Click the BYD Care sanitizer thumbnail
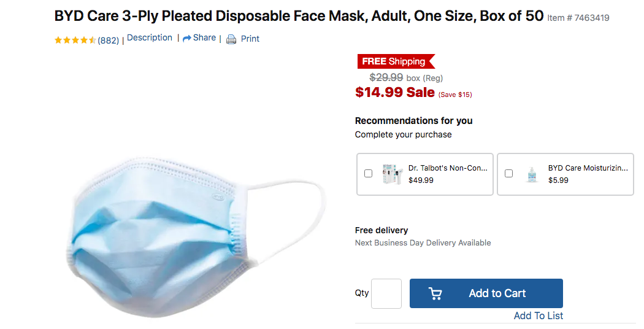Screen dimensions: 644x329 (x=531, y=174)
